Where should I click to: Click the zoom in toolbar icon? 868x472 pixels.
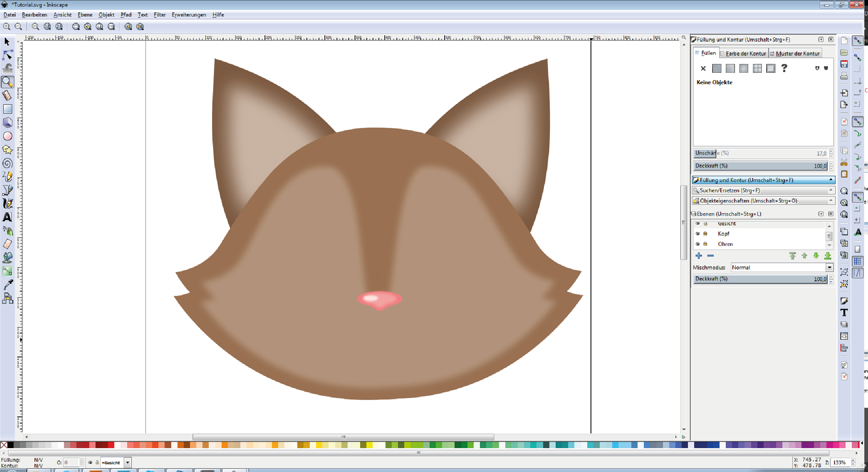pyautogui.click(x=7, y=26)
